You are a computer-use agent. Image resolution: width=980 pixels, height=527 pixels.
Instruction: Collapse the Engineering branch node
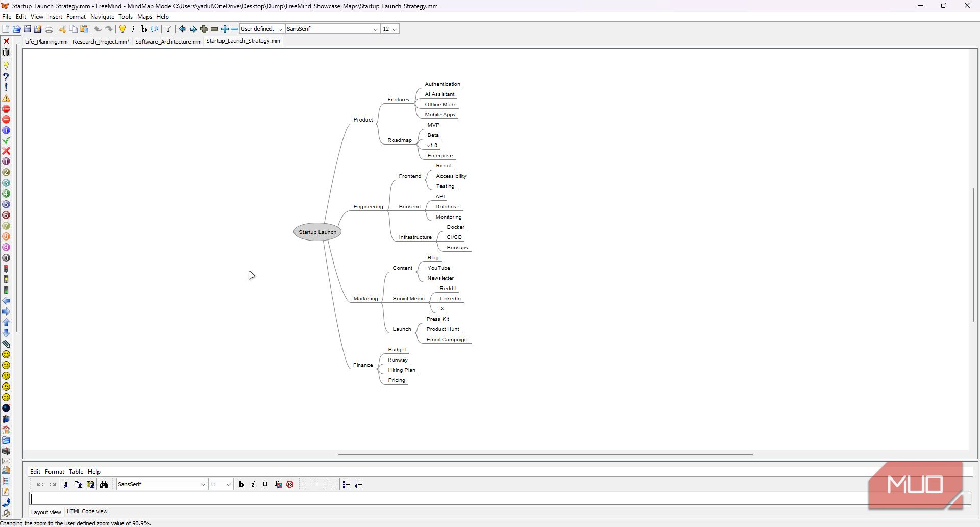point(368,207)
